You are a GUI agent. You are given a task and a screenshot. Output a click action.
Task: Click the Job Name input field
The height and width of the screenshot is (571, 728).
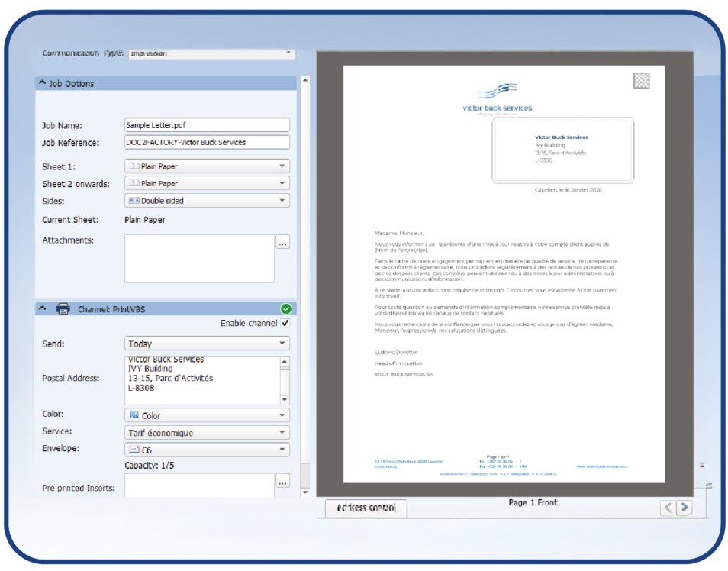[207, 125]
